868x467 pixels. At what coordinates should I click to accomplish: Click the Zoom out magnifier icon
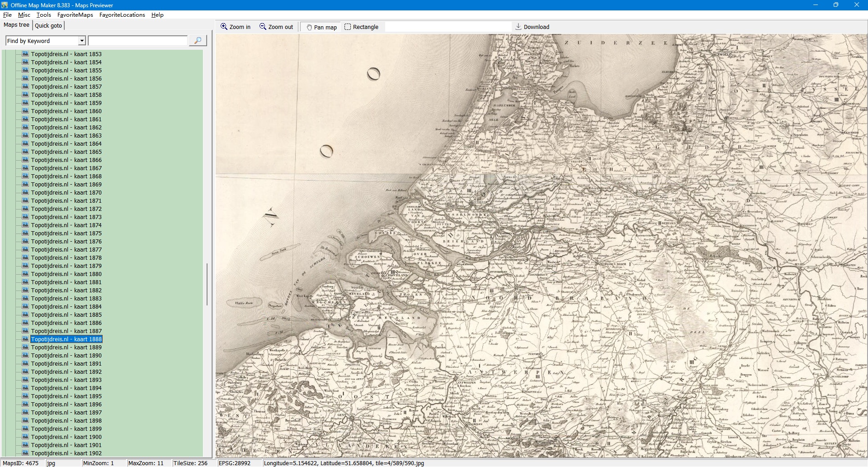pos(263,27)
